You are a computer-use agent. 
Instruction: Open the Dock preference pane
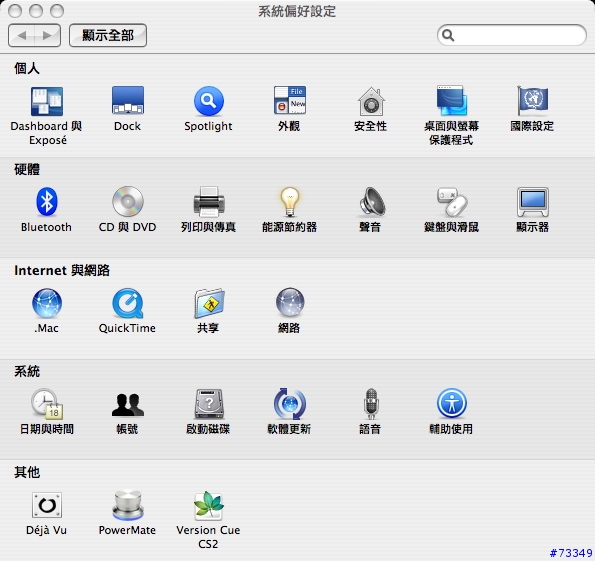[x=128, y=100]
